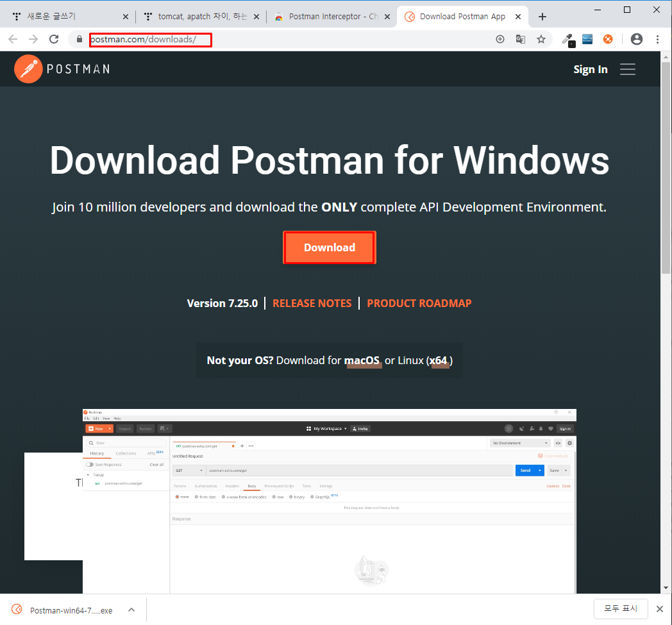The image size is (672, 625).
Task: Click the 'Download Postman for Windows' heading
Action: point(329,161)
